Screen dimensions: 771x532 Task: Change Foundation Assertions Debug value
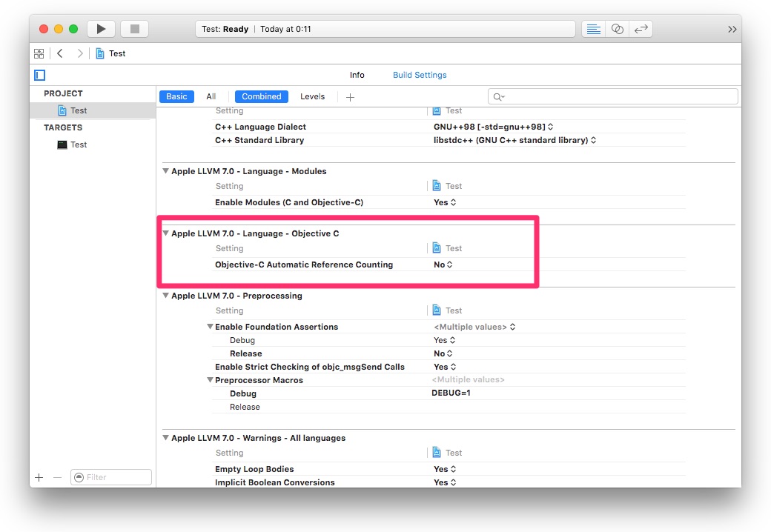click(x=445, y=340)
